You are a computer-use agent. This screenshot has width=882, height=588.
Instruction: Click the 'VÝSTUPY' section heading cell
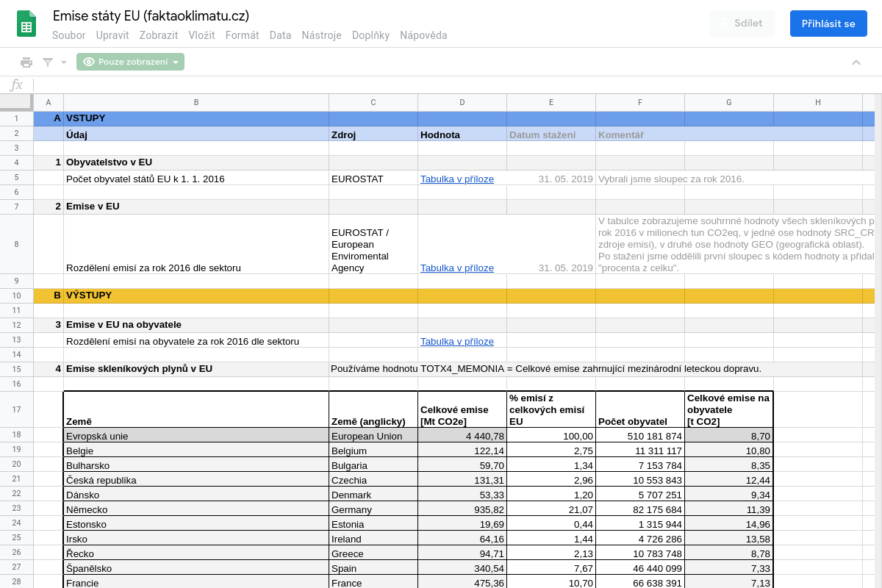tap(196, 295)
